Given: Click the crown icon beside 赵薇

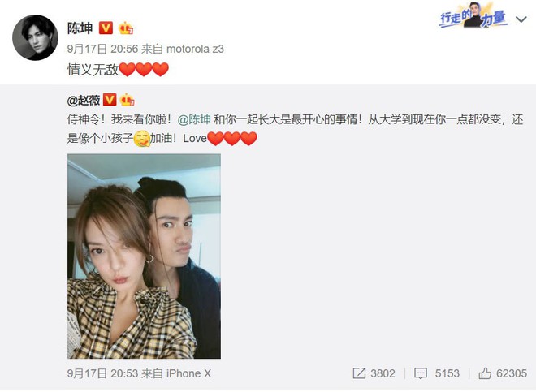Looking at the screenshot, I should tap(127, 100).
